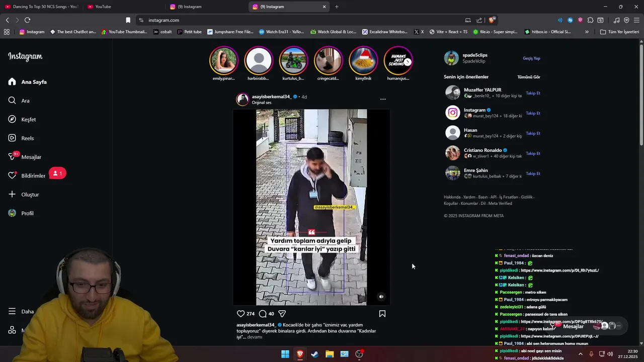644x362 pixels.
Task: Follow Cristiano Ronaldo via Takip Et
Action: click(x=533, y=153)
